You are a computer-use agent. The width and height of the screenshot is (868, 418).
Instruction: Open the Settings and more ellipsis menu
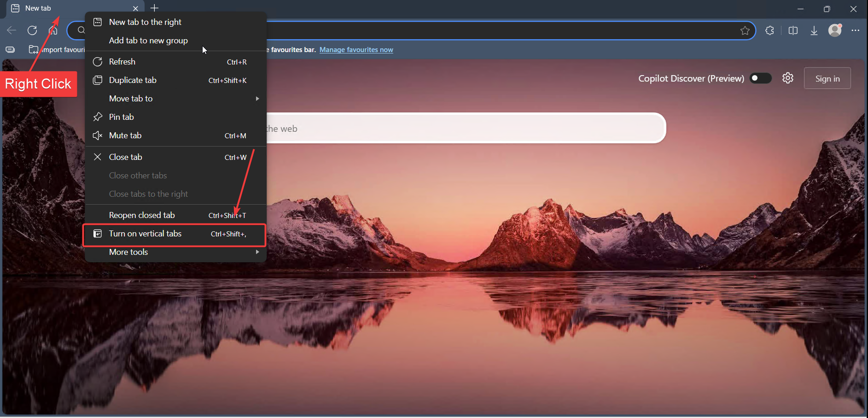pos(856,30)
